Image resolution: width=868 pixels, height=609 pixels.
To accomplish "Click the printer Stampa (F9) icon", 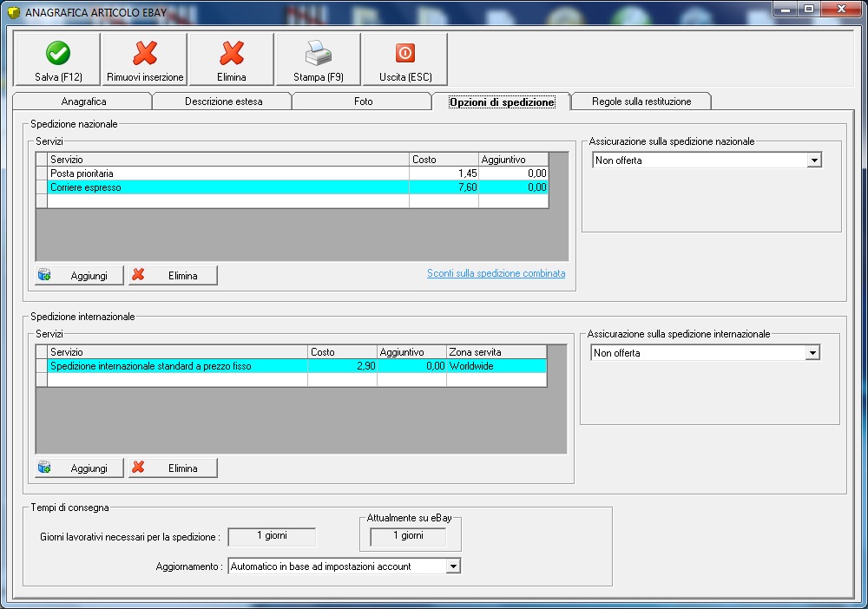I will tap(319, 53).
